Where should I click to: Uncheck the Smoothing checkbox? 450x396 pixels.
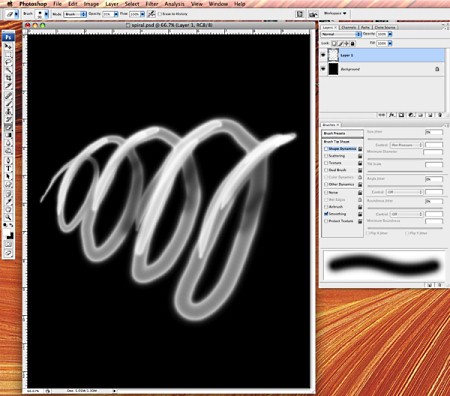pos(326,214)
